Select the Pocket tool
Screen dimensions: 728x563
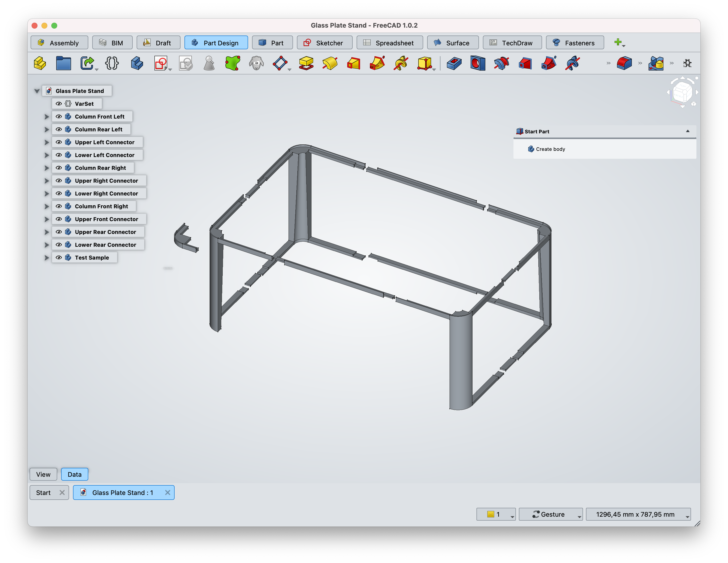coord(454,63)
